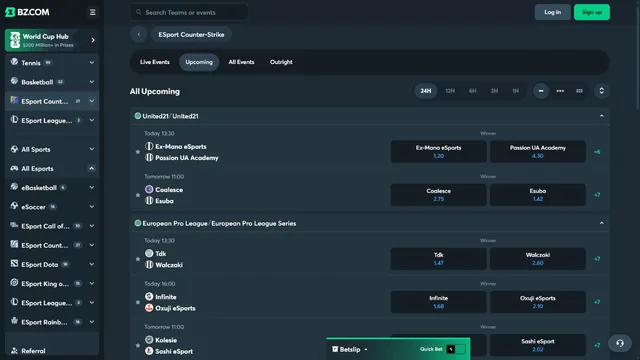640x360 pixels.
Task: Select the three-dot odds layout icon
Action: click(x=560, y=91)
